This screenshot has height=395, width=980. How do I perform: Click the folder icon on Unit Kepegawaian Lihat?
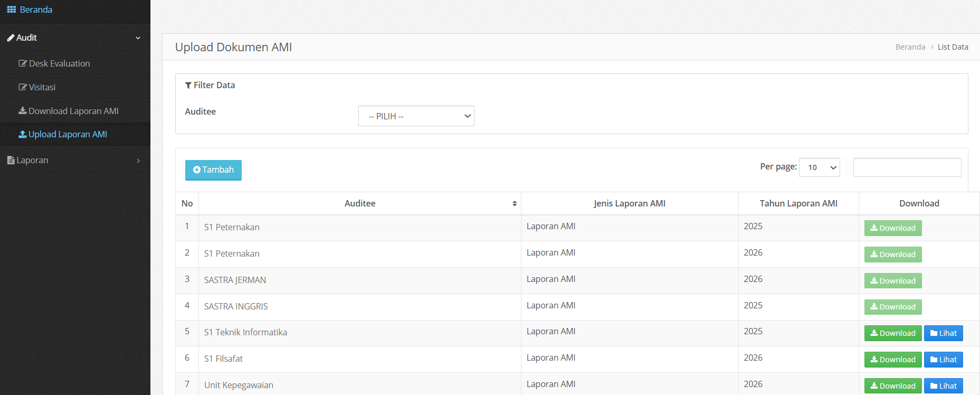tap(934, 386)
